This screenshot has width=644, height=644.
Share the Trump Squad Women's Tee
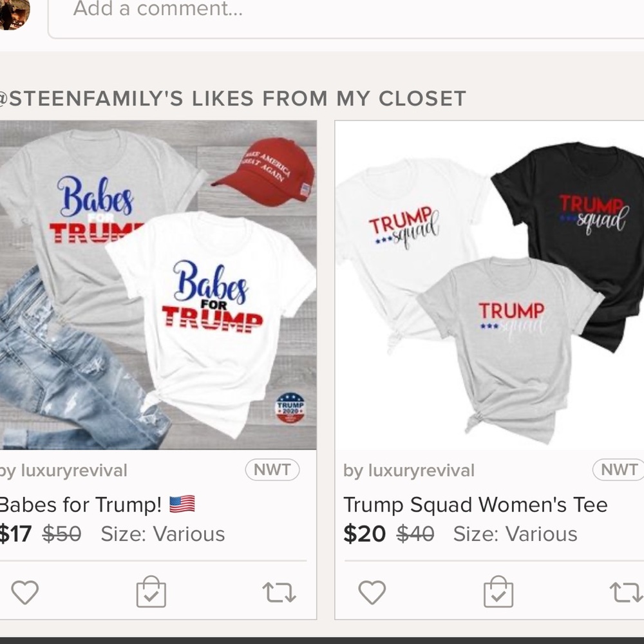click(625, 592)
